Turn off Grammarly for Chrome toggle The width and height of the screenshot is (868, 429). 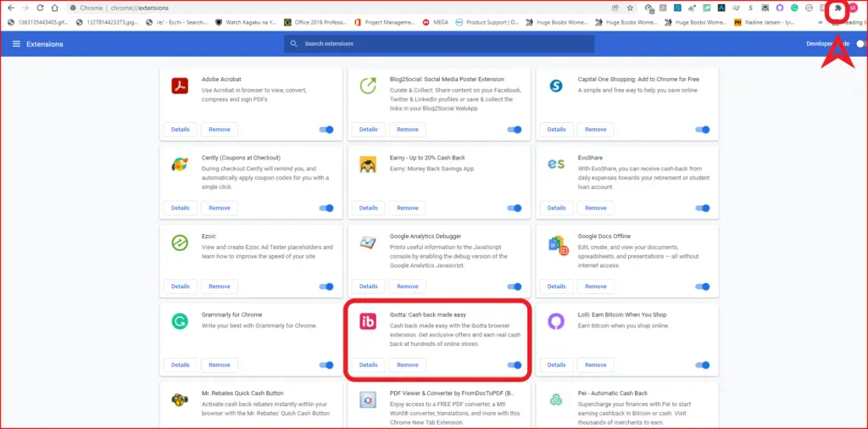coord(326,365)
